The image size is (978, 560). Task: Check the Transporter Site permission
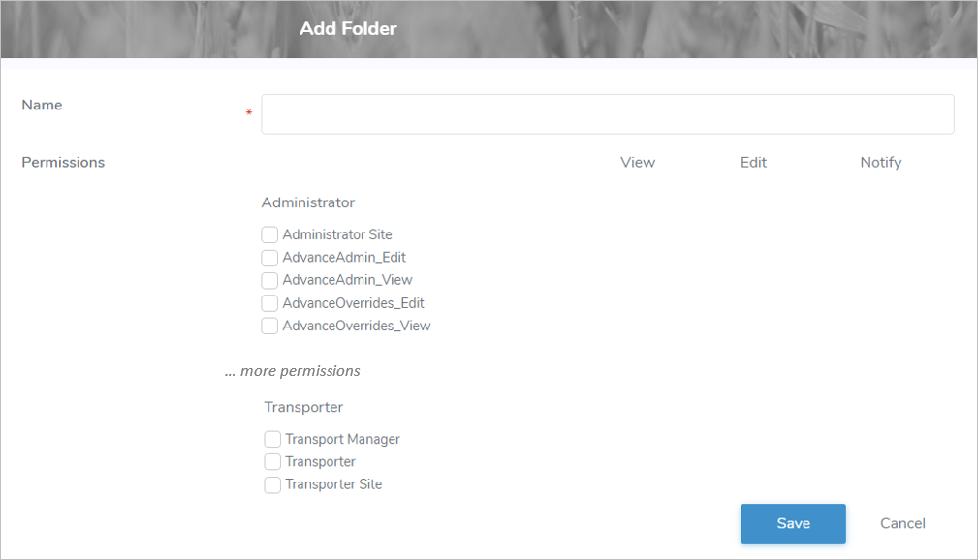tap(272, 484)
